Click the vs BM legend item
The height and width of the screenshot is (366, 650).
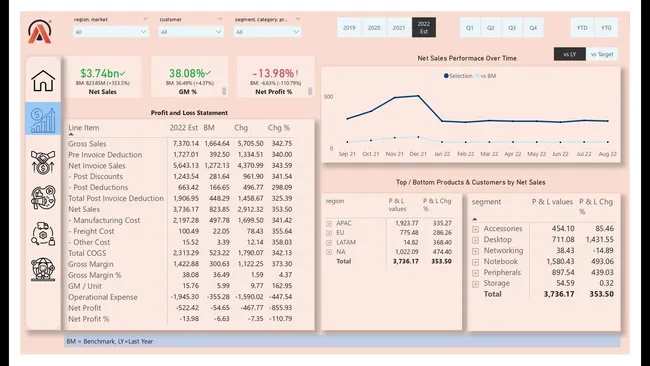[x=486, y=76]
